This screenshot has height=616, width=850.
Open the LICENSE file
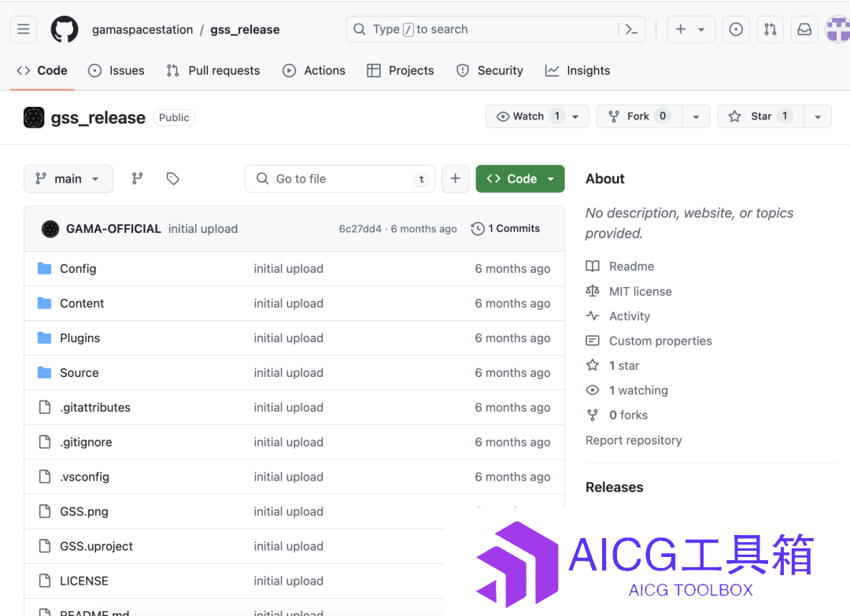[x=84, y=581]
